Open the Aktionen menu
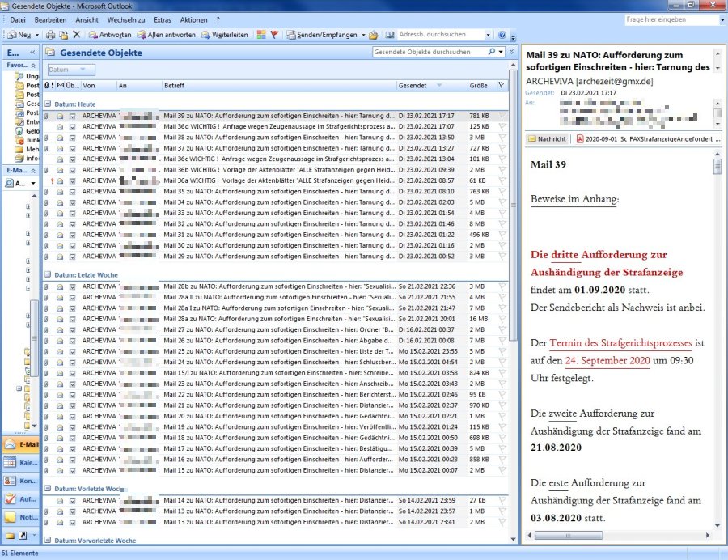The width and height of the screenshot is (728, 560). [x=193, y=20]
